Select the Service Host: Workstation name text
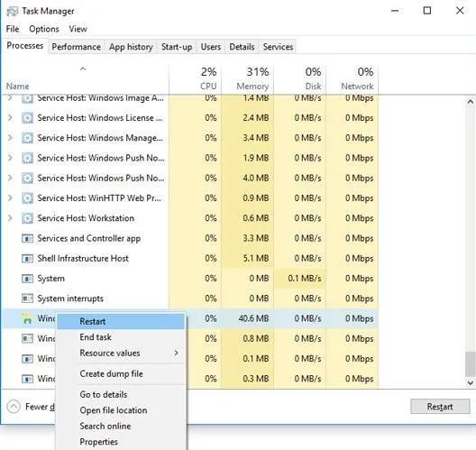The image size is (476, 450). [x=86, y=218]
